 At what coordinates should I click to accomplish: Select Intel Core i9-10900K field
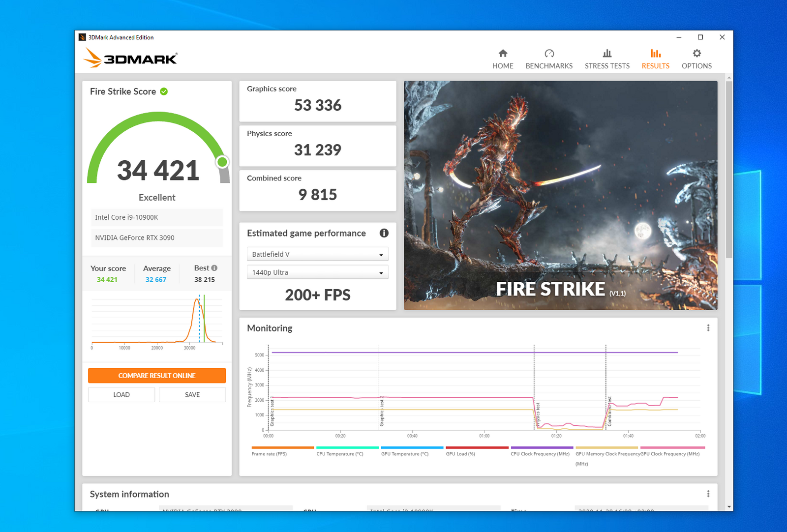pyautogui.click(x=157, y=217)
